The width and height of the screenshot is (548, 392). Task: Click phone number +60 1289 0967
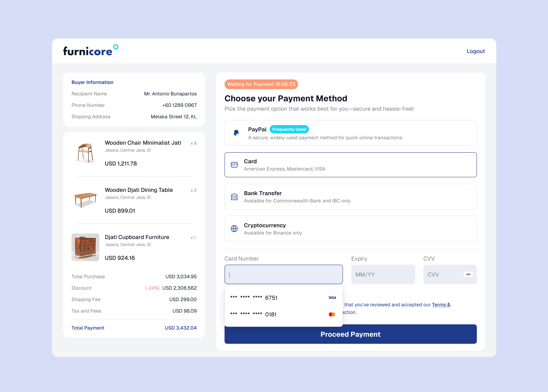point(179,105)
